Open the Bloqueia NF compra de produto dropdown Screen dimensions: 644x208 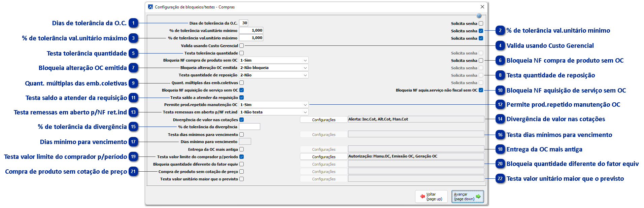coord(274,61)
